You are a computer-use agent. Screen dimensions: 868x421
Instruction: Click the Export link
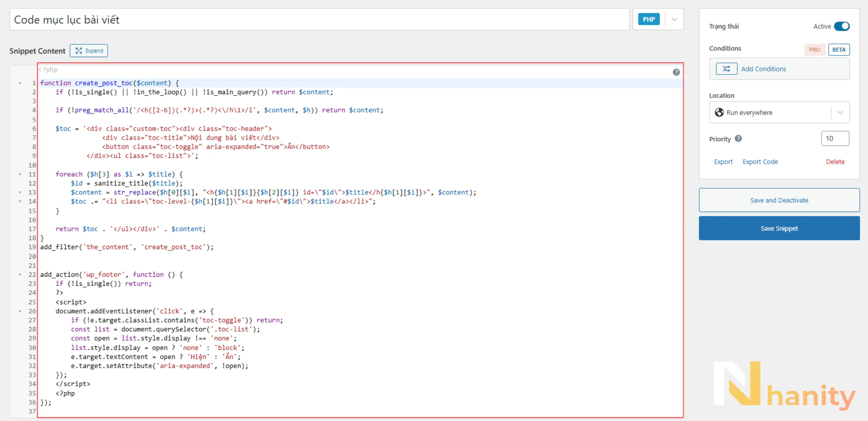point(723,161)
